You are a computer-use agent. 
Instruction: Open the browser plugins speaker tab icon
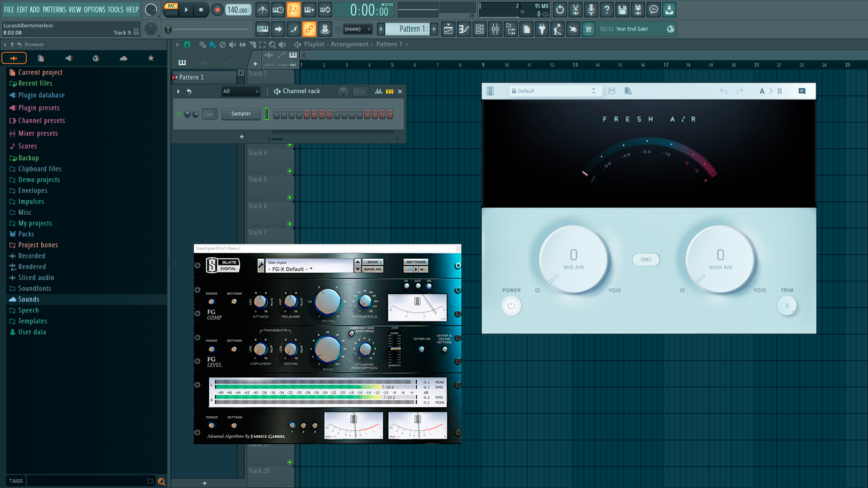[x=69, y=58]
